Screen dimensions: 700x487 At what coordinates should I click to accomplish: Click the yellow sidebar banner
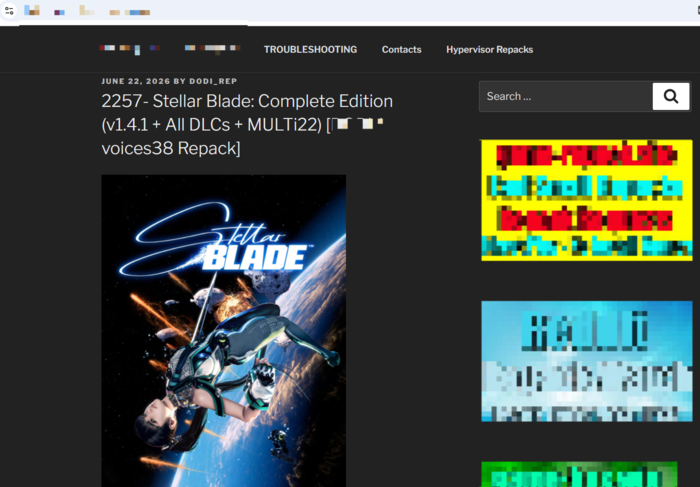tap(587, 200)
